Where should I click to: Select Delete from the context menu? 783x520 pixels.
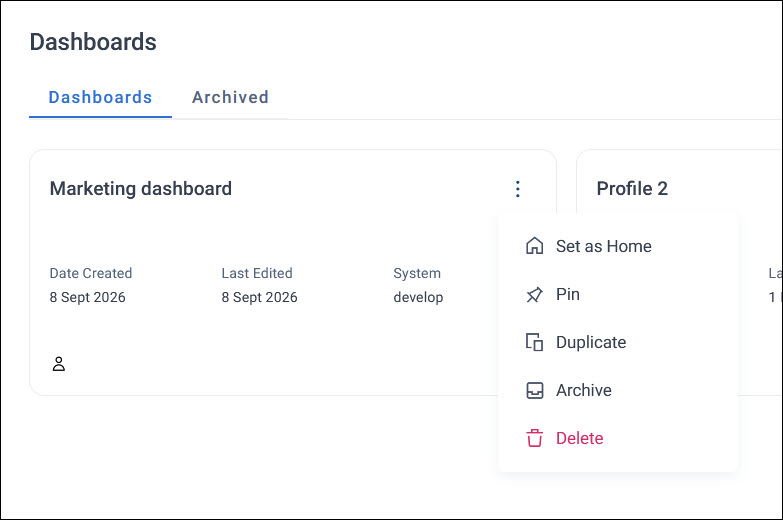(618, 438)
